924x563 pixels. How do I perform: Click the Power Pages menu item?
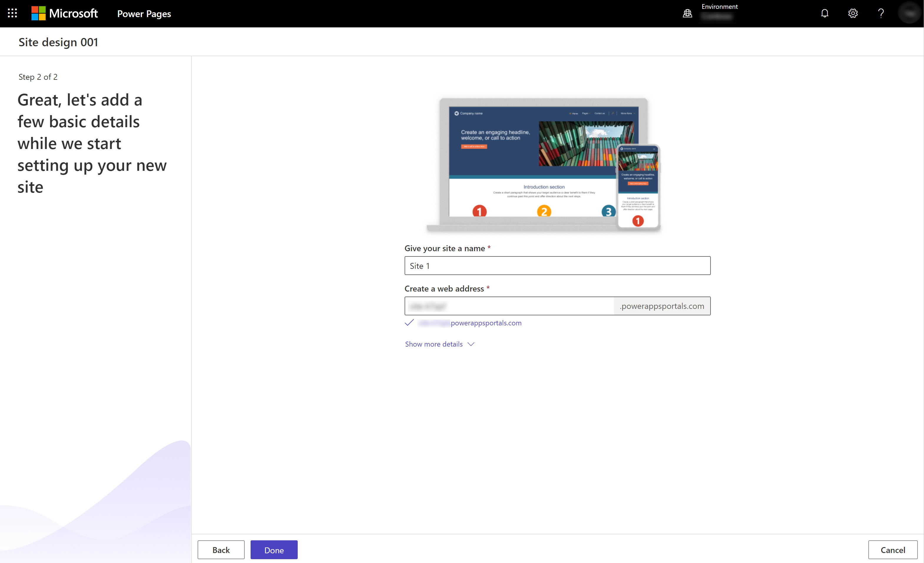pyautogui.click(x=144, y=13)
